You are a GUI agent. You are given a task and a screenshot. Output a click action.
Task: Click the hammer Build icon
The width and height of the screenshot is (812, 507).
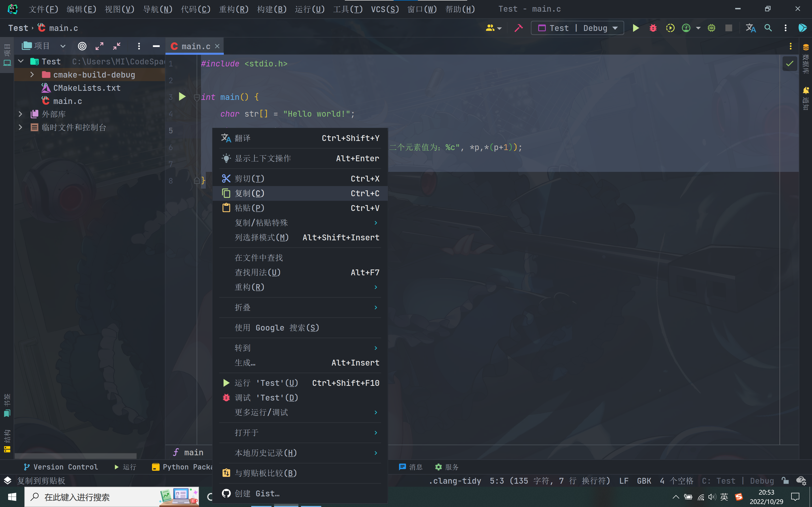click(518, 28)
